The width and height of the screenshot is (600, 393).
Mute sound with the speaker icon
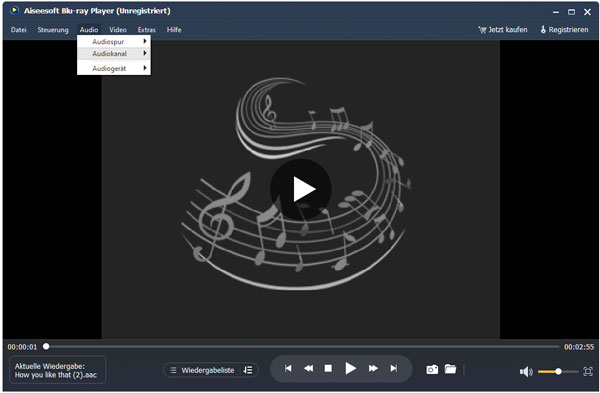pos(526,372)
